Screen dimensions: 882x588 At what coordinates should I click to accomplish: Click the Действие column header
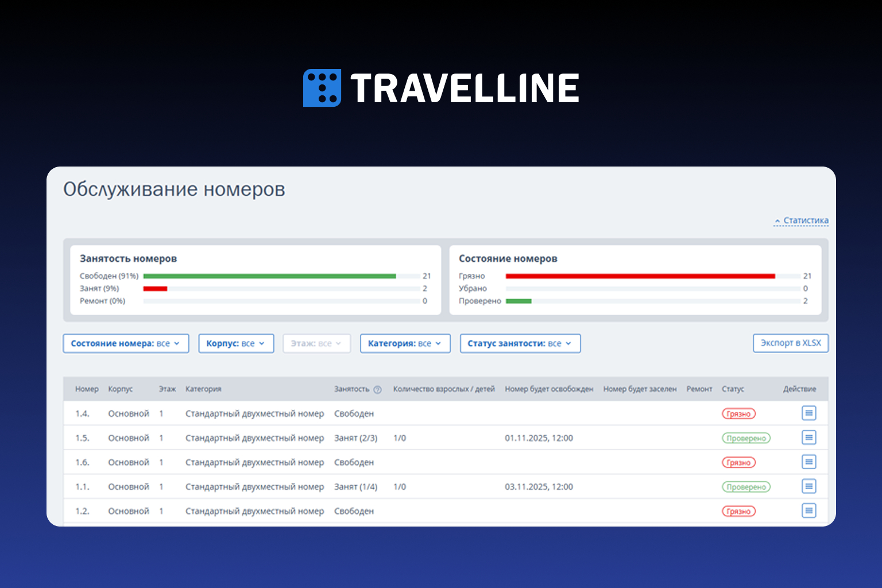pos(799,389)
